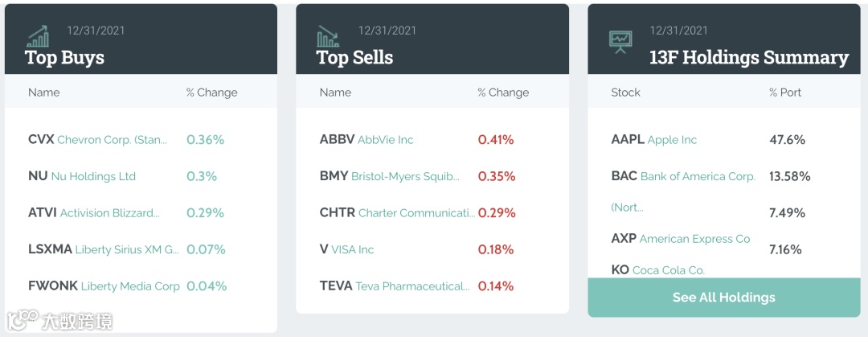This screenshot has width=868, height=337.
Task: Click the FWONK Liberty Media Corp link
Action: pos(104,286)
